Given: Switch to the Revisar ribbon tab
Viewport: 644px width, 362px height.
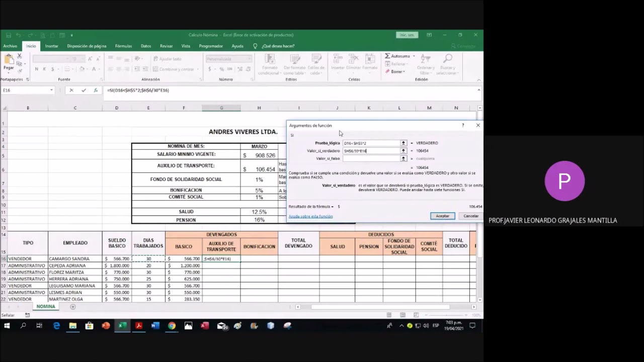Looking at the screenshot, I should (166, 46).
